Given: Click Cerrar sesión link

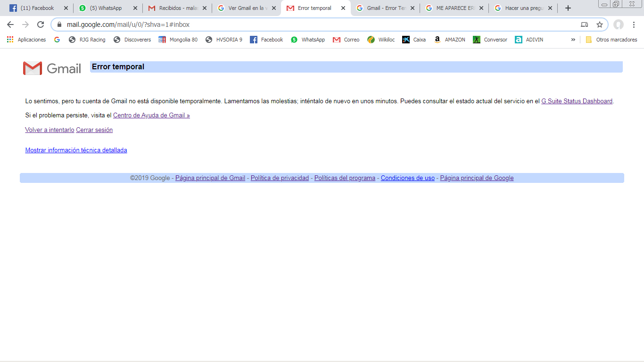Looking at the screenshot, I should (x=94, y=130).
